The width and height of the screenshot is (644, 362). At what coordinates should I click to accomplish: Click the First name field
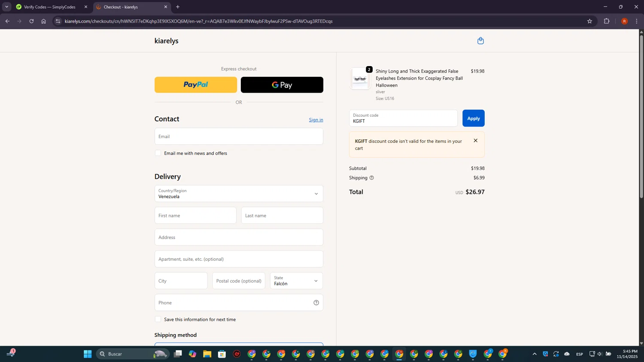[195, 215]
